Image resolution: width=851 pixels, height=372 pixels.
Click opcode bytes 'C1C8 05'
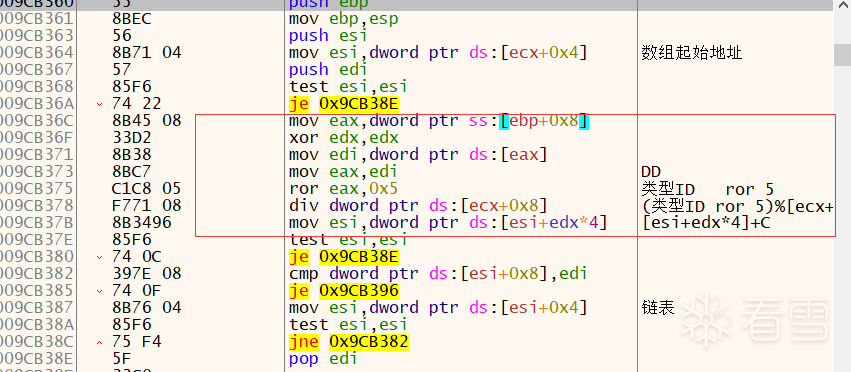pos(147,188)
